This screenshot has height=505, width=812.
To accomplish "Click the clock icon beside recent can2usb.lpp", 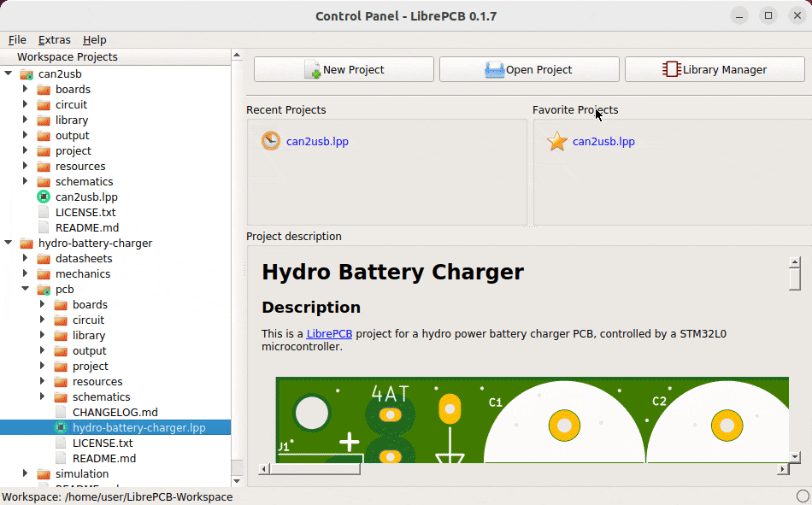I will (271, 141).
